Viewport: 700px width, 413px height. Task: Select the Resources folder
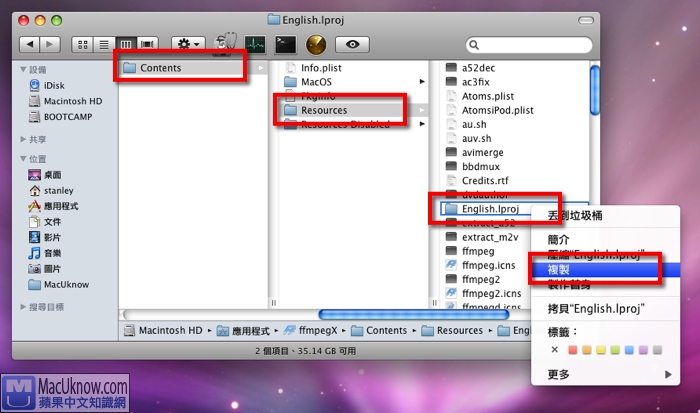tap(354, 110)
